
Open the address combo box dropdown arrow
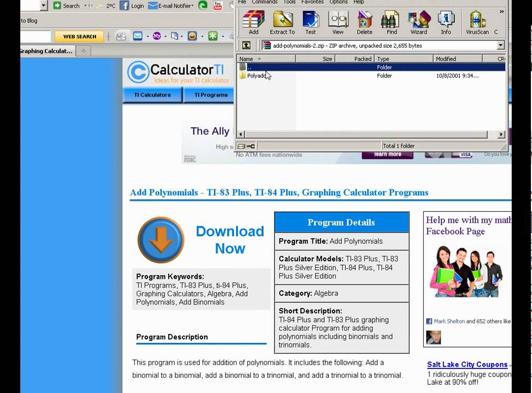pos(44,5)
